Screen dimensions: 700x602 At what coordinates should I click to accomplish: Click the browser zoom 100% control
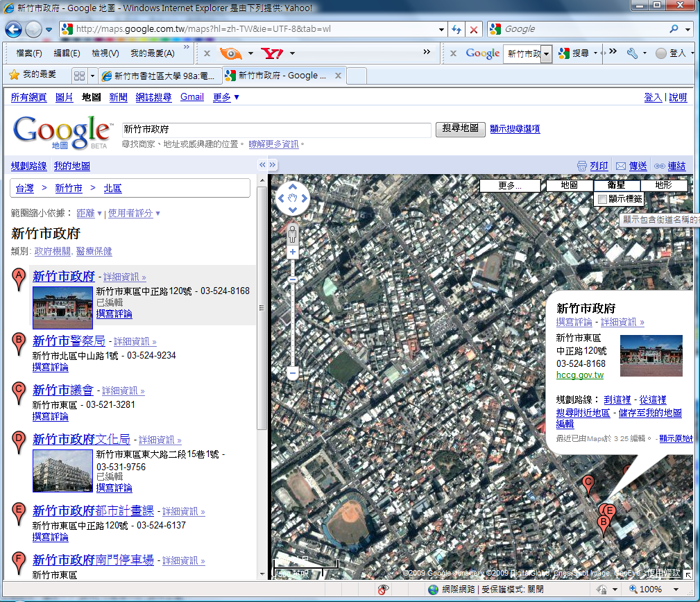[x=654, y=590]
